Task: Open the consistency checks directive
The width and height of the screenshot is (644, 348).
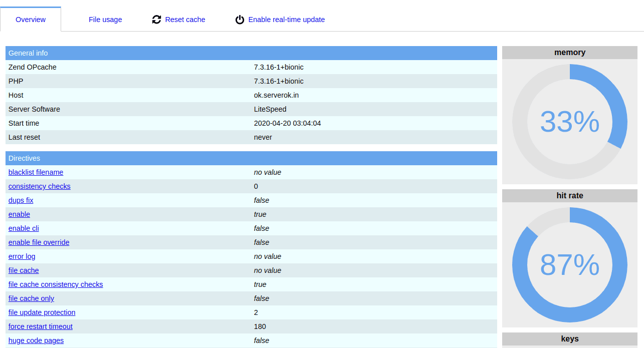Action: tap(39, 186)
